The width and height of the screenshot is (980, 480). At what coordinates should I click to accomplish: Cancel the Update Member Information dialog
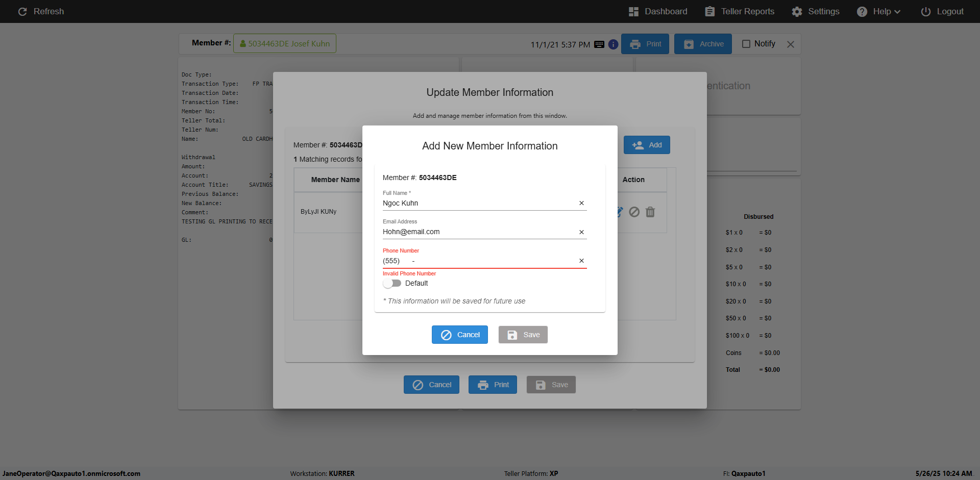coord(431,385)
